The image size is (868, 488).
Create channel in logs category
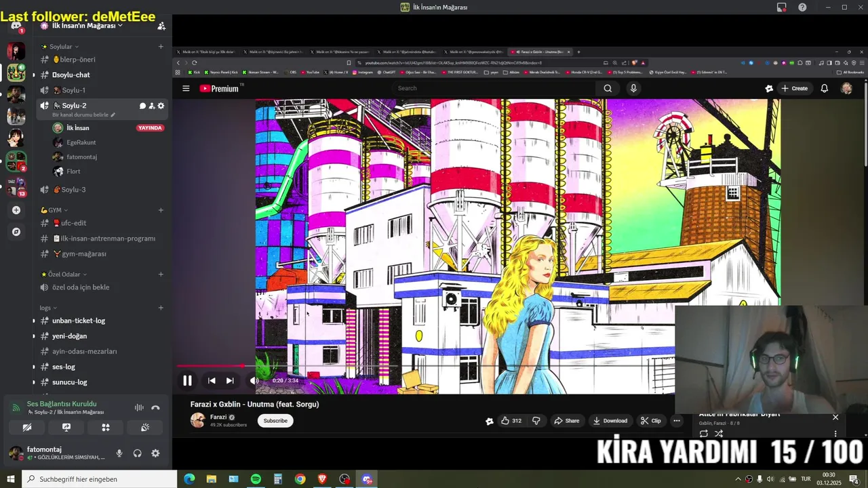pyautogui.click(x=161, y=308)
